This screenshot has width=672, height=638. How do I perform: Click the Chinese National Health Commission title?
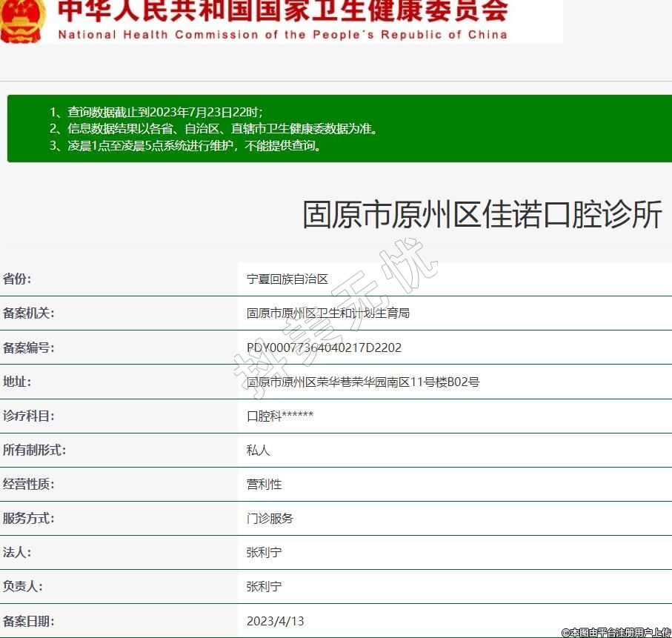tap(282, 10)
